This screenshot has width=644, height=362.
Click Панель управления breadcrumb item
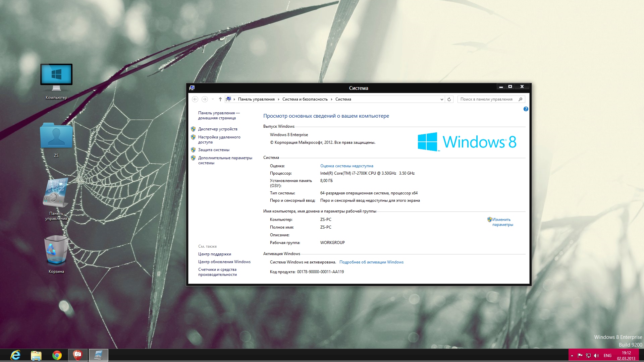(256, 99)
